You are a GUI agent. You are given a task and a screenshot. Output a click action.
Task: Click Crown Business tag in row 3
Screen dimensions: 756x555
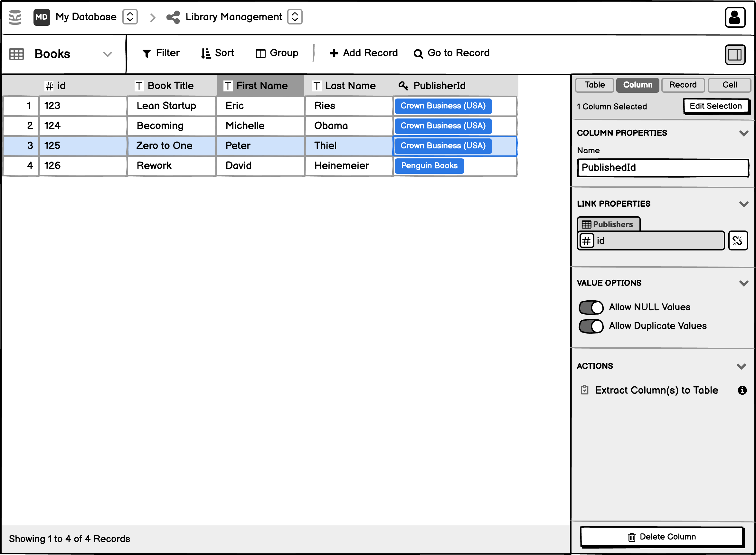coord(443,146)
